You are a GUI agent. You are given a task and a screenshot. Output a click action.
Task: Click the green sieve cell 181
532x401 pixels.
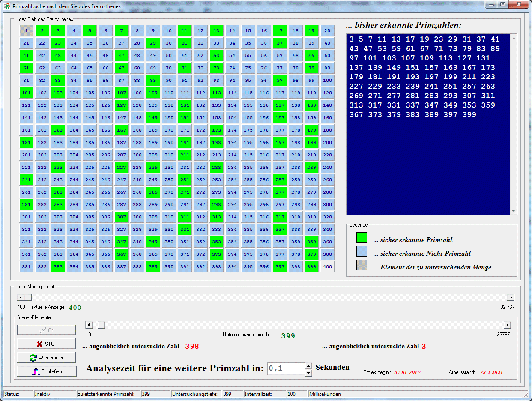click(x=27, y=143)
